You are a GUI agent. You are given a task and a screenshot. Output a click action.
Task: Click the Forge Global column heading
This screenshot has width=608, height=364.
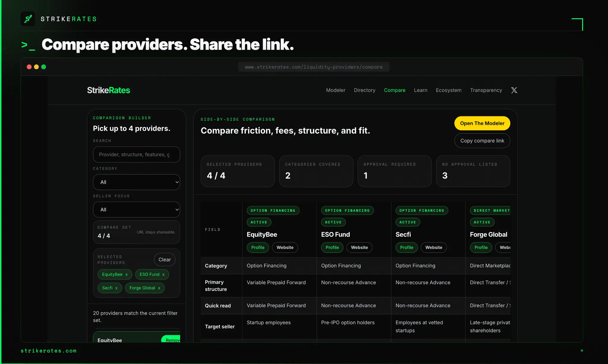pyautogui.click(x=489, y=235)
